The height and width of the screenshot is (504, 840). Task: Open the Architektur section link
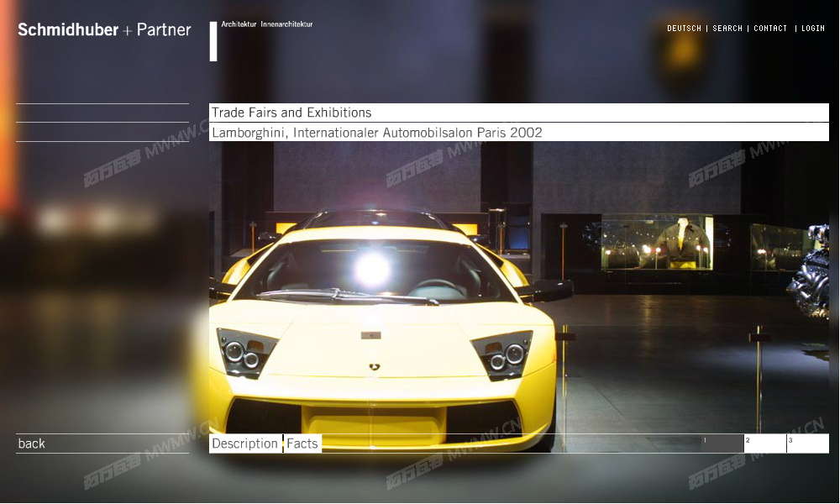(x=239, y=24)
